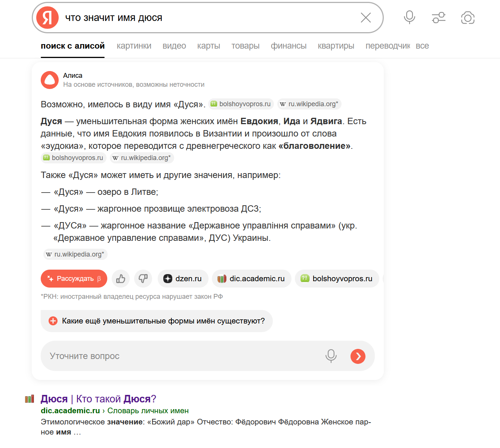Clear the search query with the X icon

pos(365,18)
